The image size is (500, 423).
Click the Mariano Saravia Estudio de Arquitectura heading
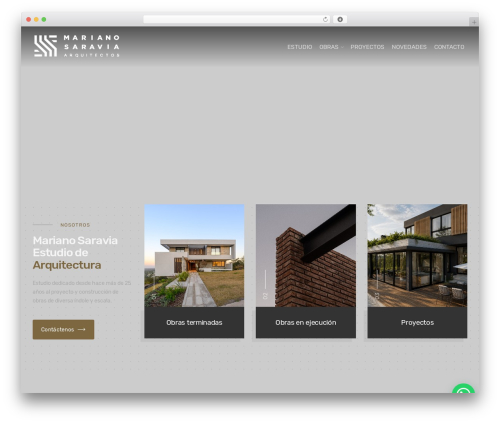(75, 253)
